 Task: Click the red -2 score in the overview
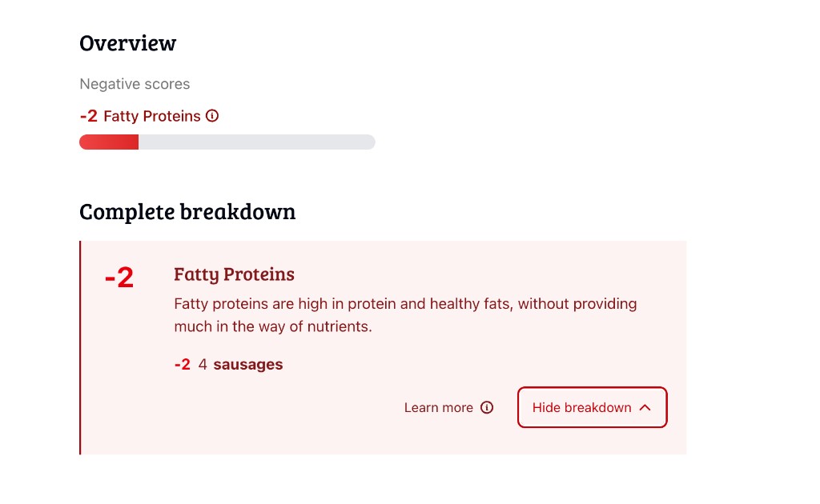(88, 117)
